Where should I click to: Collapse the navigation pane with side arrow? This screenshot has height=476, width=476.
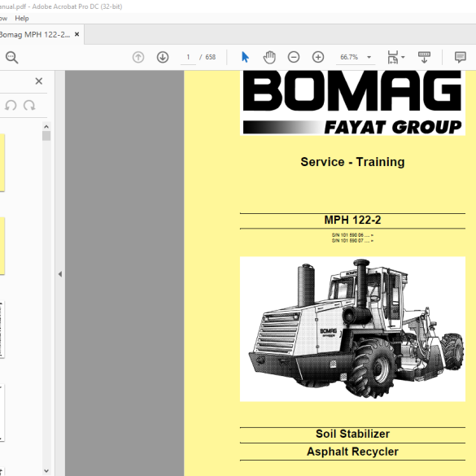[x=60, y=274]
